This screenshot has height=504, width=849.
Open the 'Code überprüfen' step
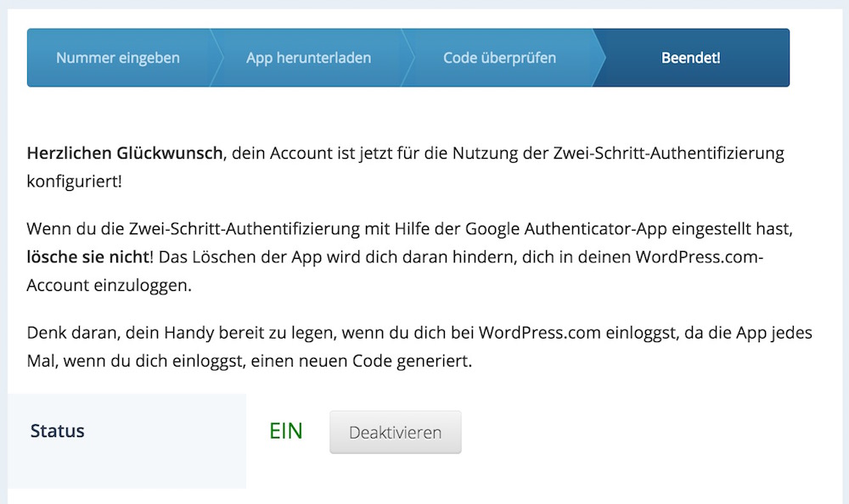(x=500, y=58)
